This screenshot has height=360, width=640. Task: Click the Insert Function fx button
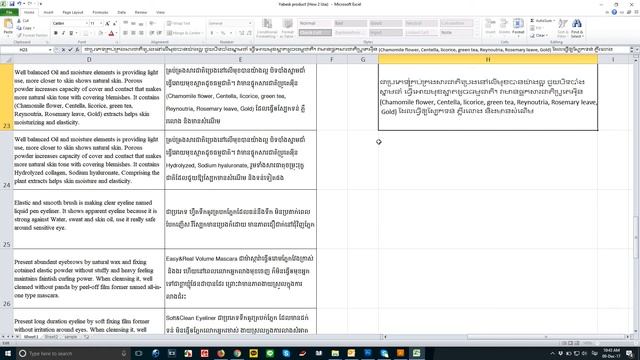tap(77, 50)
